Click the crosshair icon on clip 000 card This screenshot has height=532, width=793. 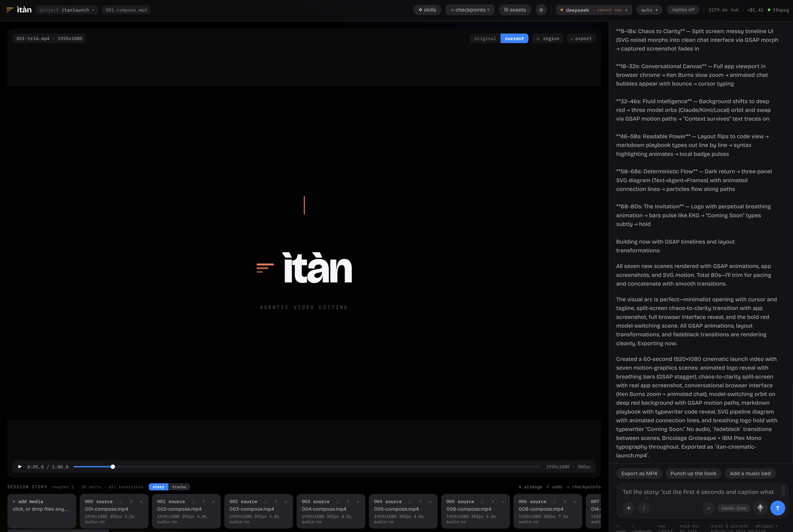[x=121, y=502]
